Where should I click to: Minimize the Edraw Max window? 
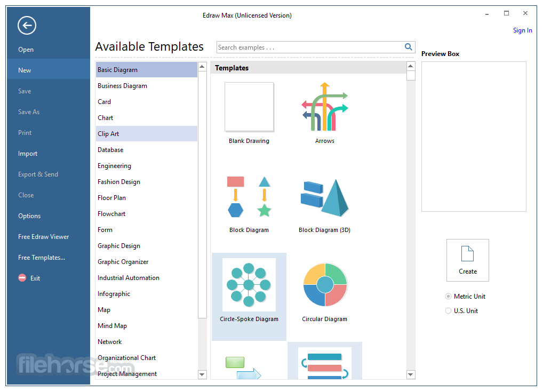[x=487, y=14]
